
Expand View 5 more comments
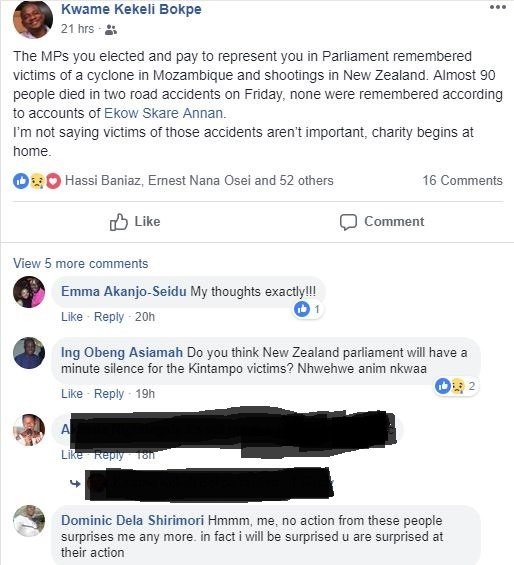pyautogui.click(x=81, y=263)
